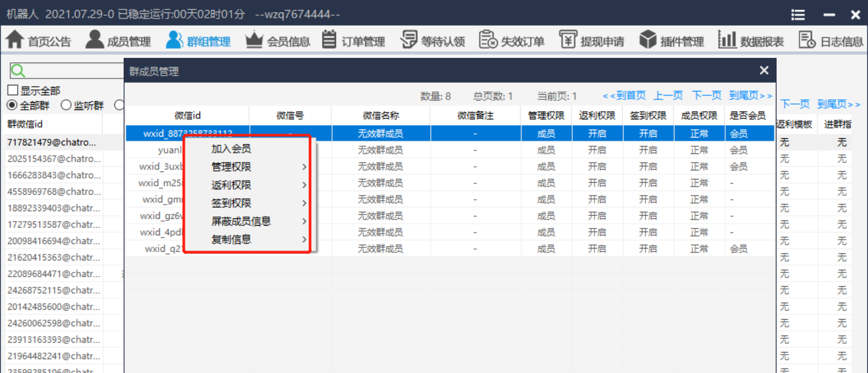
Task: Choose 加入会员 from context menu
Action: tap(231, 149)
